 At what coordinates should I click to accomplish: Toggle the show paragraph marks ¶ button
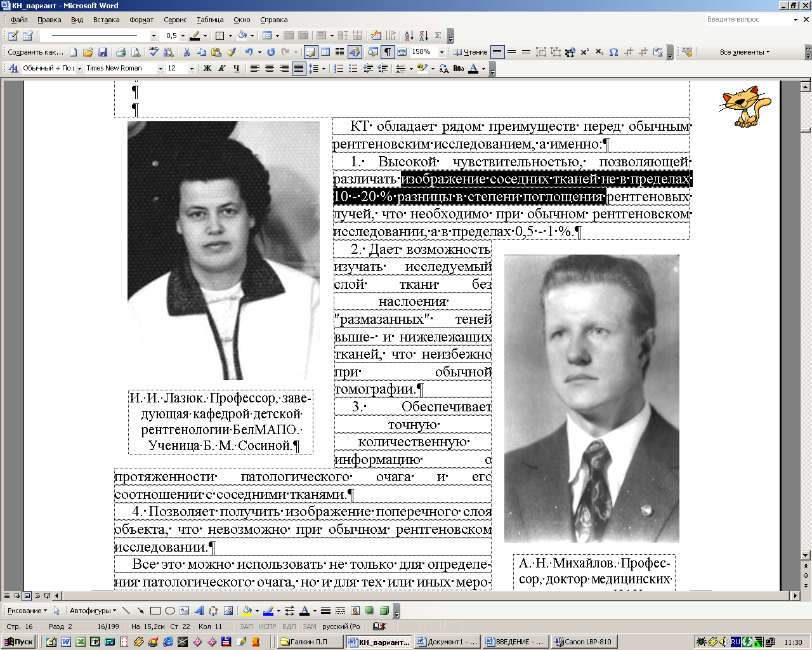point(387,52)
